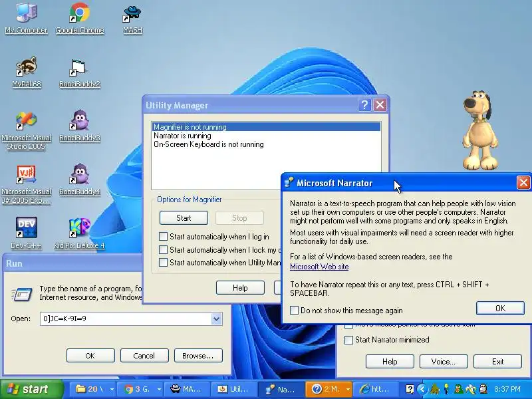This screenshot has height=399, width=532.
Task: Click the Microsoft Narrator title bar
Action: [407, 182]
